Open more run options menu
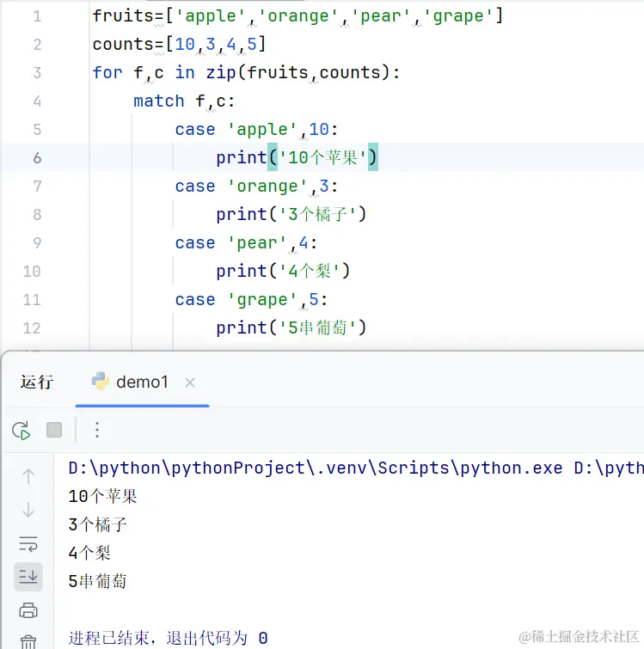Viewport: 644px width, 649px height. [x=97, y=430]
